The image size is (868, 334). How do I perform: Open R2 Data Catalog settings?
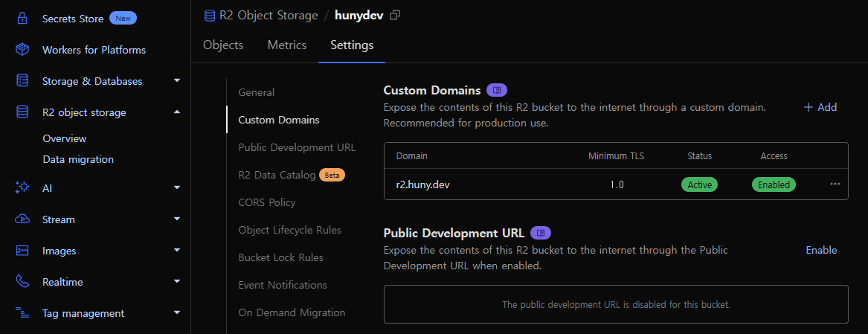coord(276,175)
